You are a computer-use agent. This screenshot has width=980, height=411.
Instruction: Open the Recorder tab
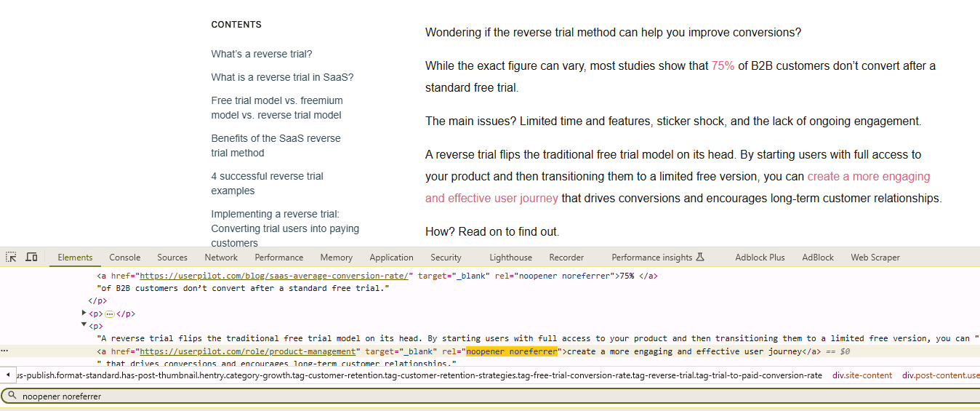pyautogui.click(x=566, y=258)
